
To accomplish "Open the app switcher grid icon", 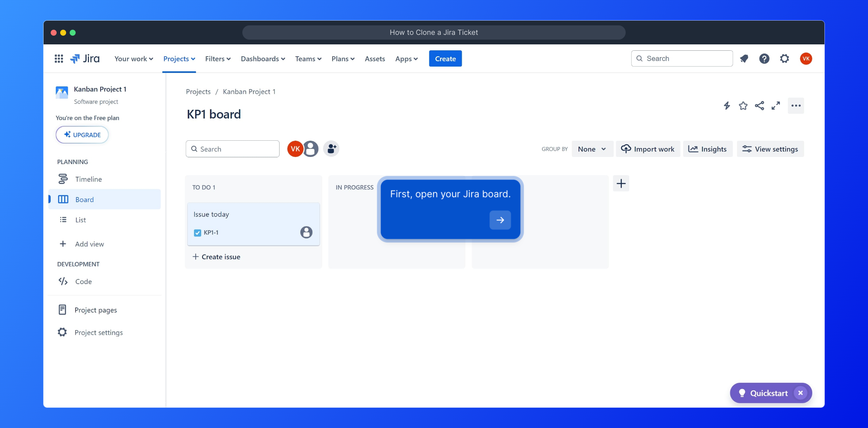I will tap(59, 59).
